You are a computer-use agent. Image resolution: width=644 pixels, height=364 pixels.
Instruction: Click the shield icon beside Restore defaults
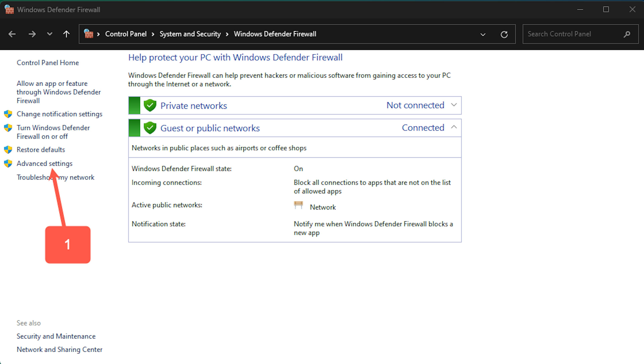click(x=8, y=150)
